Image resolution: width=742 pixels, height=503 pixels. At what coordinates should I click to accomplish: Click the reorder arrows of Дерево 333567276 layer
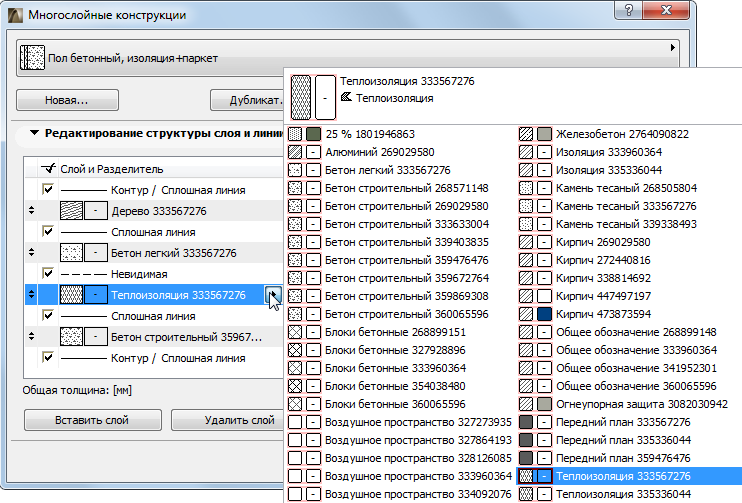pos(31,211)
